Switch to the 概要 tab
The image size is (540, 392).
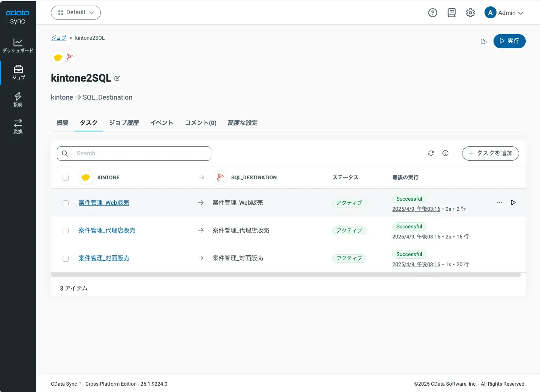tap(63, 123)
